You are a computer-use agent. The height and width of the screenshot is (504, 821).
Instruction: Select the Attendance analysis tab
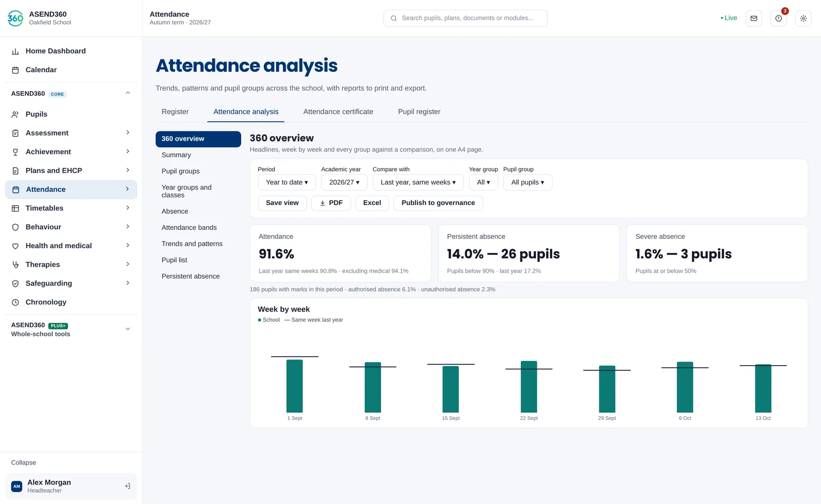[x=246, y=112]
